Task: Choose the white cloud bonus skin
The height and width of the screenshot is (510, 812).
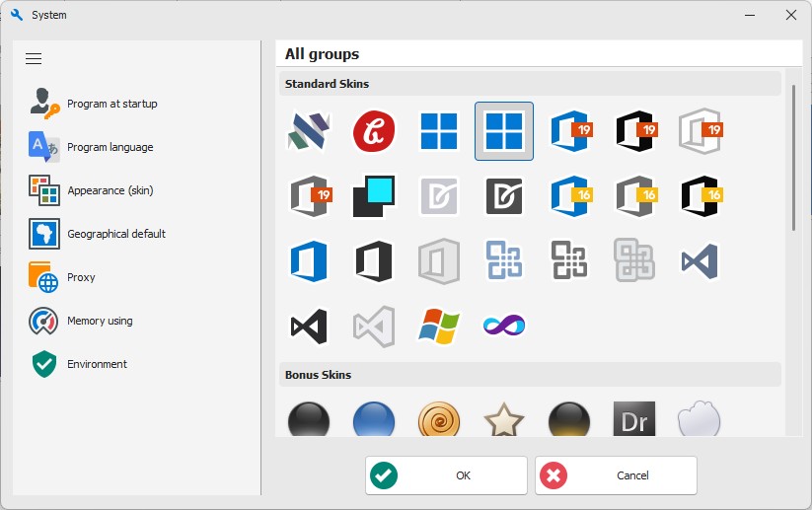Action: [700, 418]
